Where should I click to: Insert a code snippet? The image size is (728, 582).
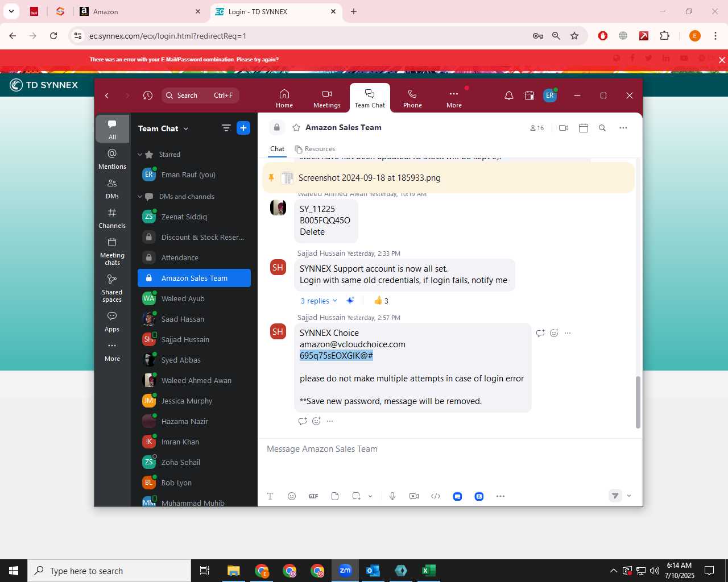436,496
